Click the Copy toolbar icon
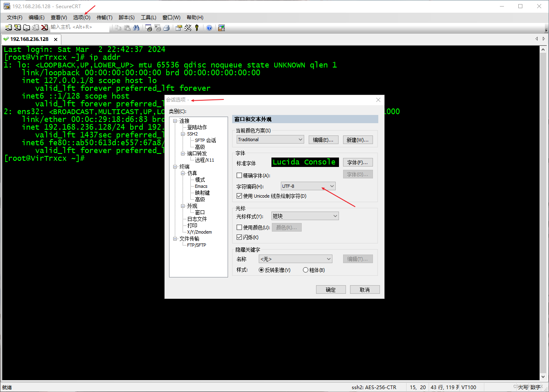Screen dimensions: 549x392 pos(118,28)
